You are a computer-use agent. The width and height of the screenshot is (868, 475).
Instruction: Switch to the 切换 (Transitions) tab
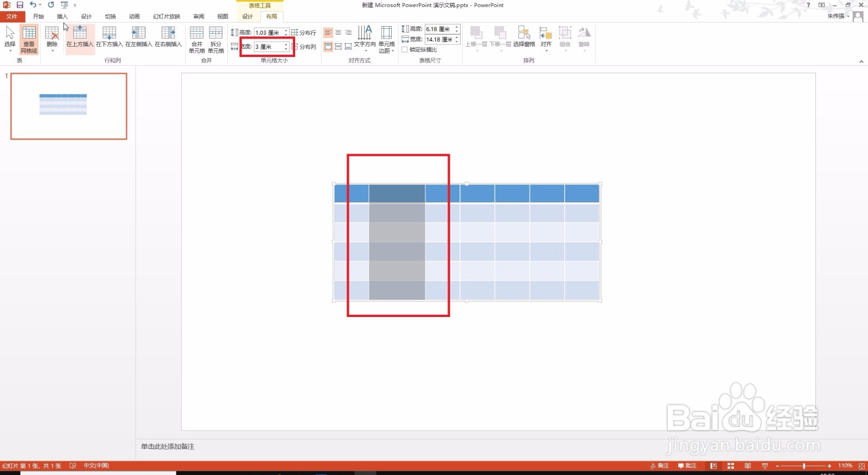click(x=110, y=16)
